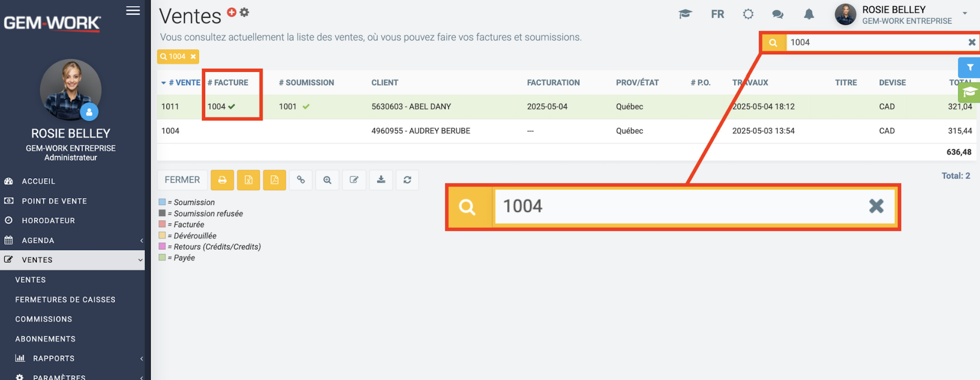
Task: Click the green Payée legend swatch
Action: coord(162,258)
